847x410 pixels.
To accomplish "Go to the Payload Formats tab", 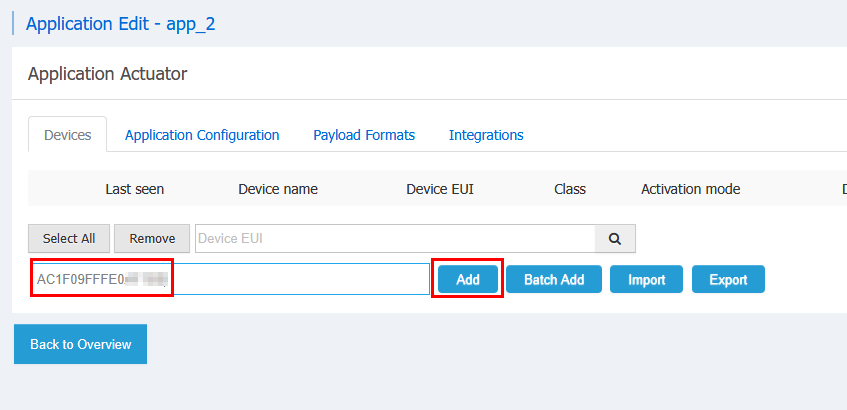I will (364, 135).
